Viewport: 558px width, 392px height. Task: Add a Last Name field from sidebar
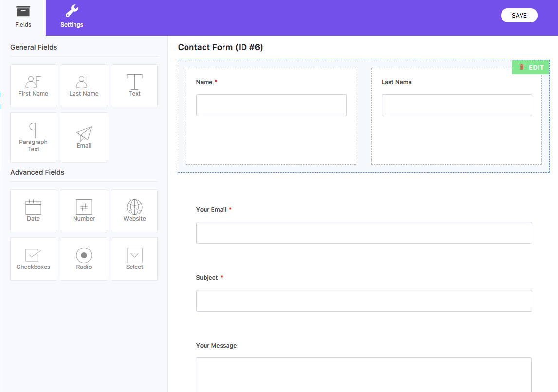point(84,86)
